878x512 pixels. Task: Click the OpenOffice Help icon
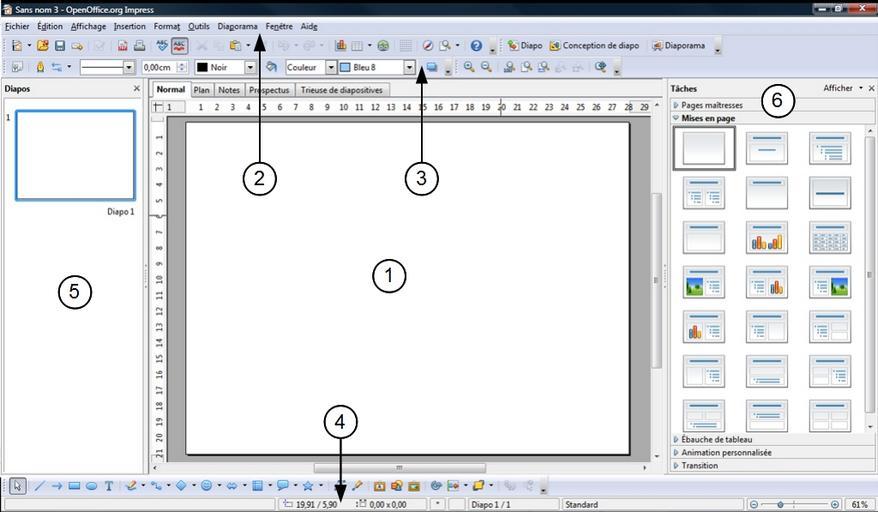coord(476,46)
